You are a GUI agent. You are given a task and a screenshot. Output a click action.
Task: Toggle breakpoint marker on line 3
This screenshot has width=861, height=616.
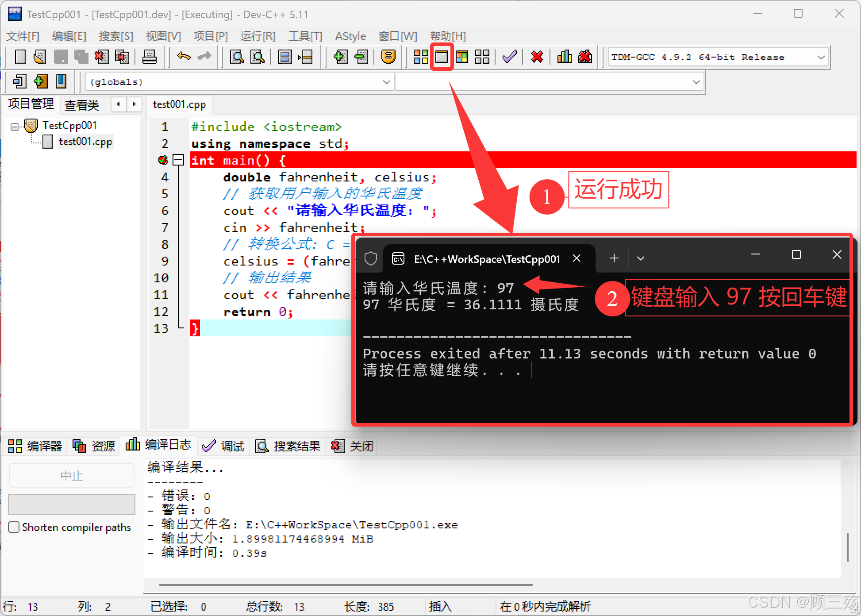(163, 160)
